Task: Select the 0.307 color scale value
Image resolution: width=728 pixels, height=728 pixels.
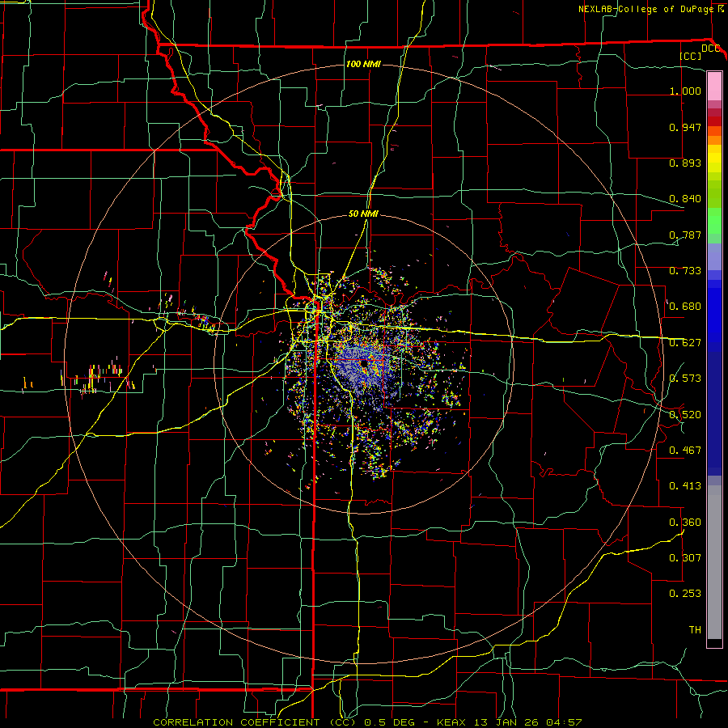Action: [x=685, y=558]
